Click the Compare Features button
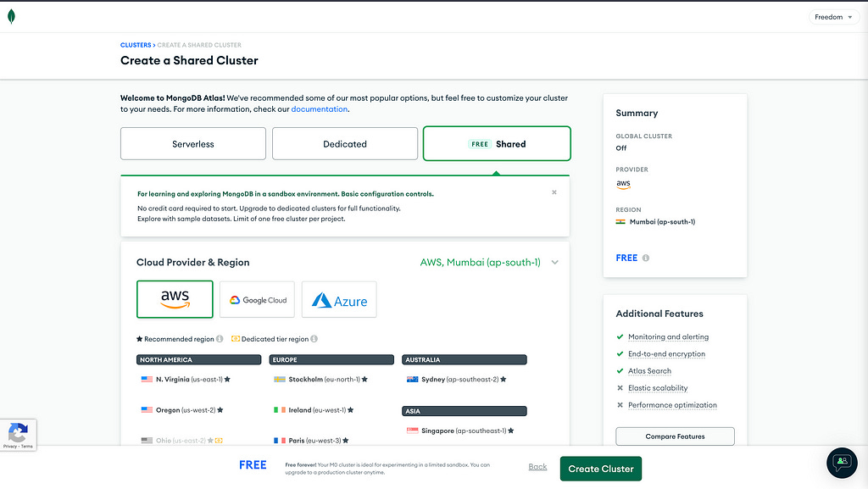The image size is (868, 489). [x=675, y=436]
